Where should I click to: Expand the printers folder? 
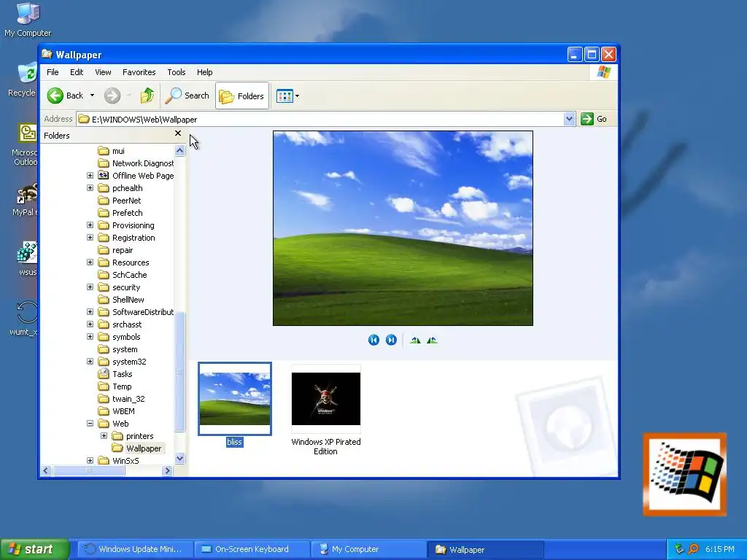(104, 436)
